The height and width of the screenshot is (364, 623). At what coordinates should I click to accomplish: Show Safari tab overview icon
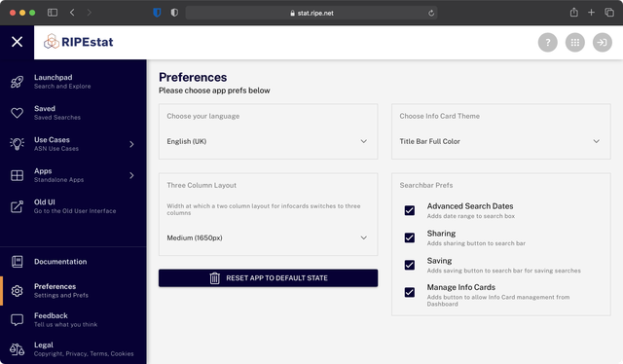coord(609,13)
